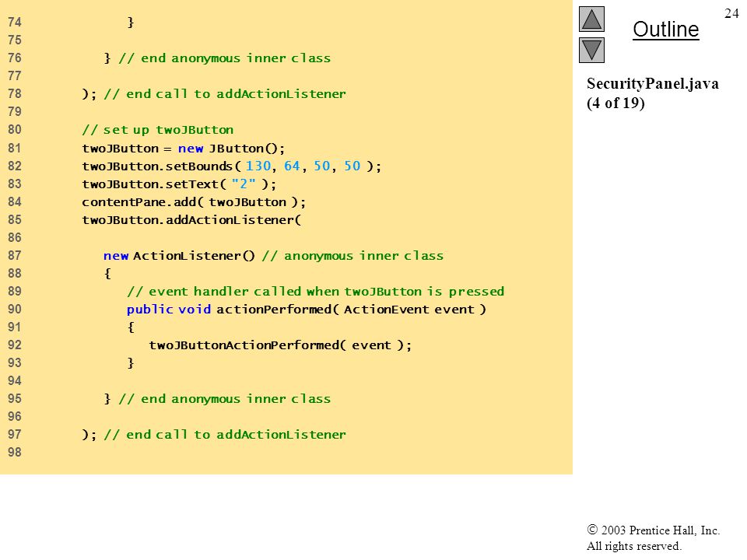Click the twoJButton.setBounds code line
747x560 pixels.
coord(232,166)
